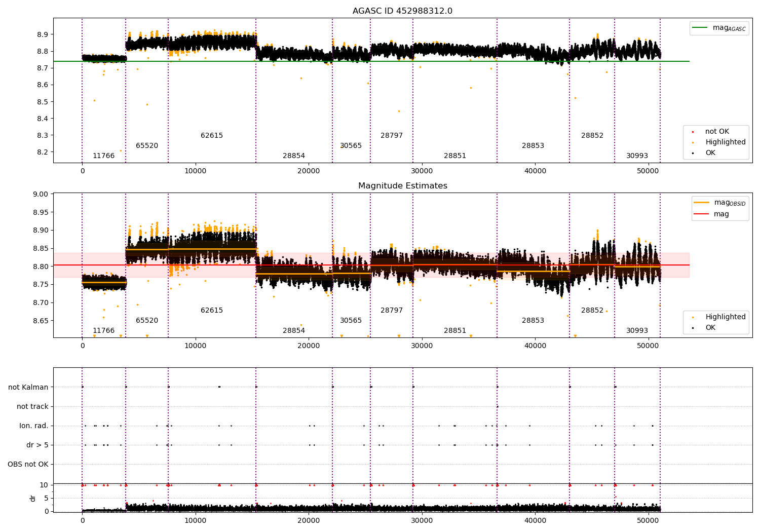
Task: Click OBSID label 30565 in top plot
Action: point(351,146)
